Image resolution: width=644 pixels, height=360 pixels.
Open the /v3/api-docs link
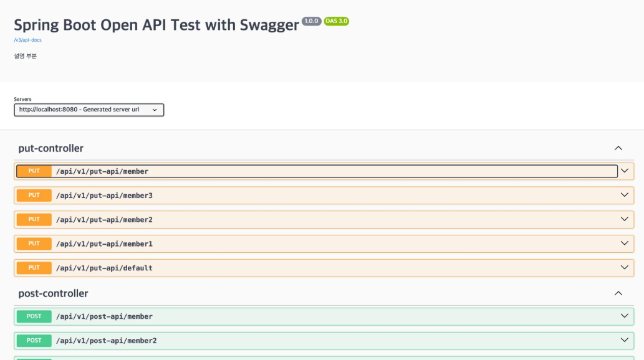[27, 40]
